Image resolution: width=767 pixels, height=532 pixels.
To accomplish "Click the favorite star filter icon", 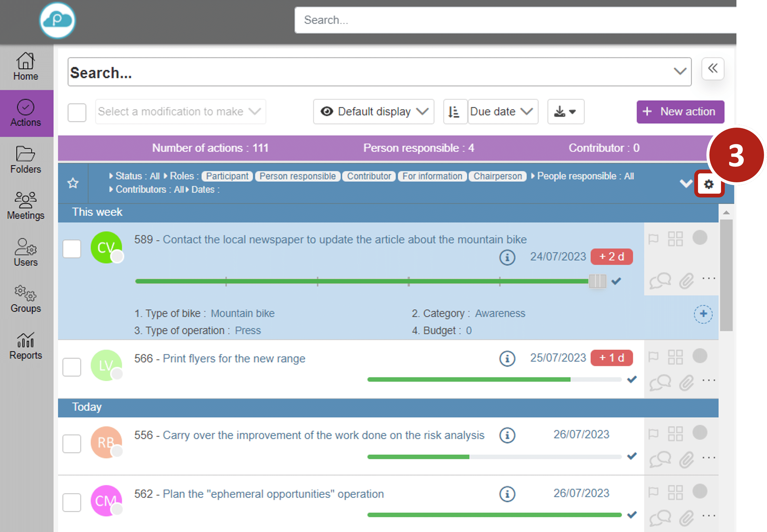I will pyautogui.click(x=73, y=183).
